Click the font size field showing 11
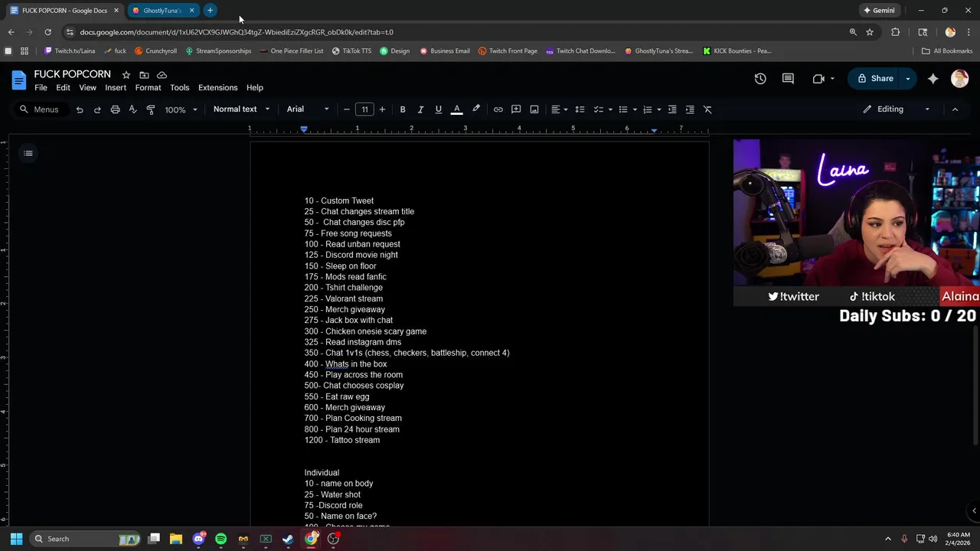 point(364,109)
